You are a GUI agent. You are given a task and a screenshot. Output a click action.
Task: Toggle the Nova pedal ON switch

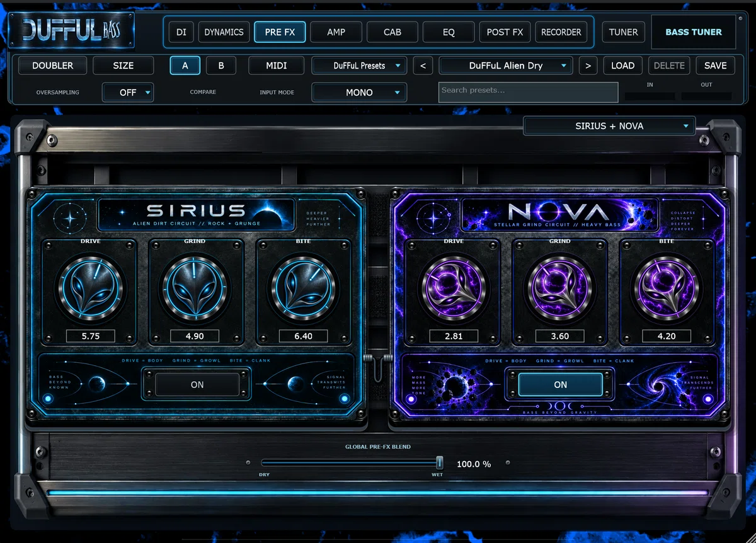coord(561,384)
